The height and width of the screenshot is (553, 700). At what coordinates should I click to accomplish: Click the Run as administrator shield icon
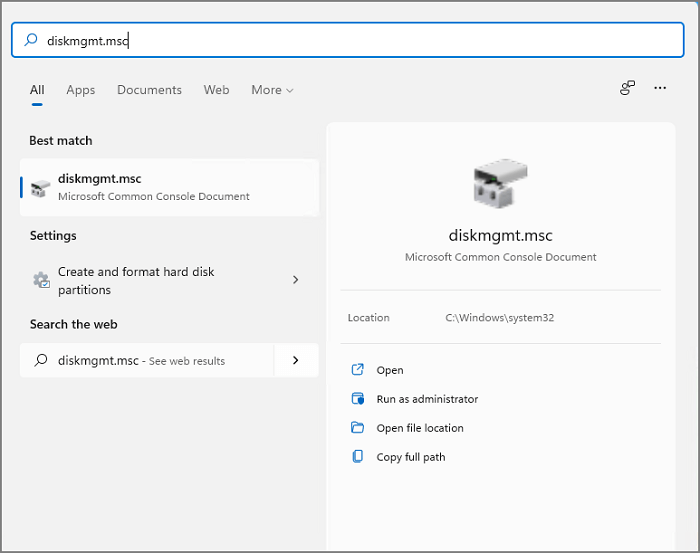tap(358, 399)
